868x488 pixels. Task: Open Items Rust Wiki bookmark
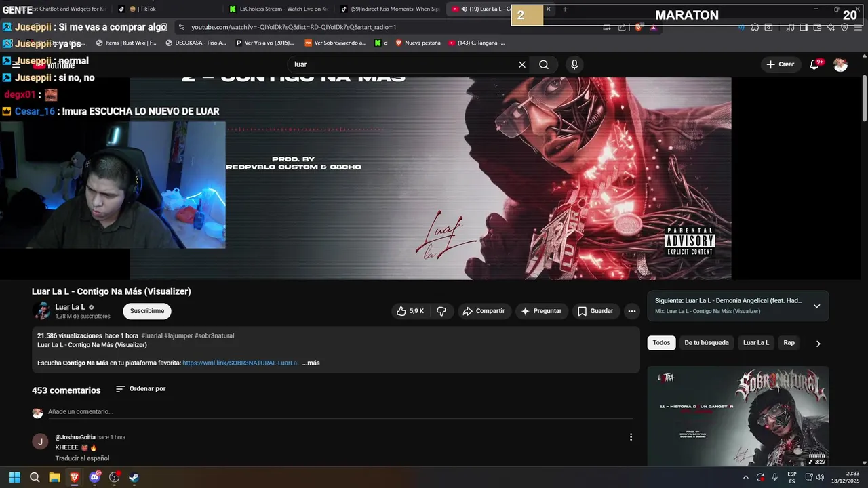126,43
